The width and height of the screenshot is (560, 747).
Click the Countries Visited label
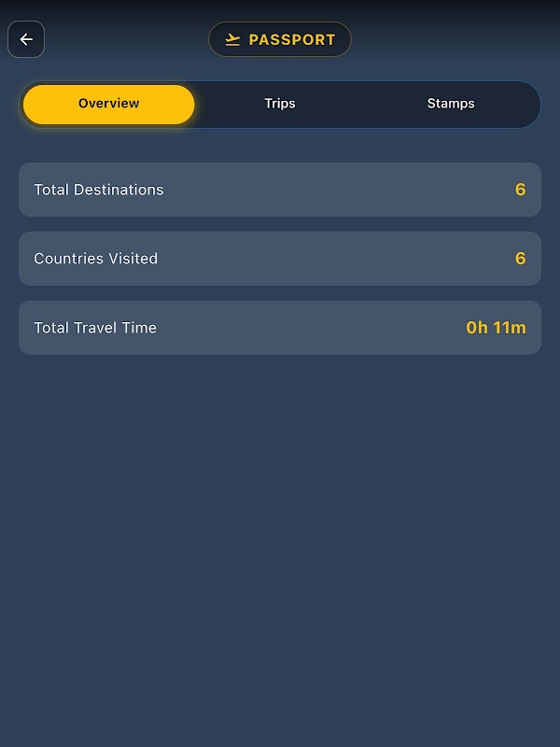click(x=96, y=259)
